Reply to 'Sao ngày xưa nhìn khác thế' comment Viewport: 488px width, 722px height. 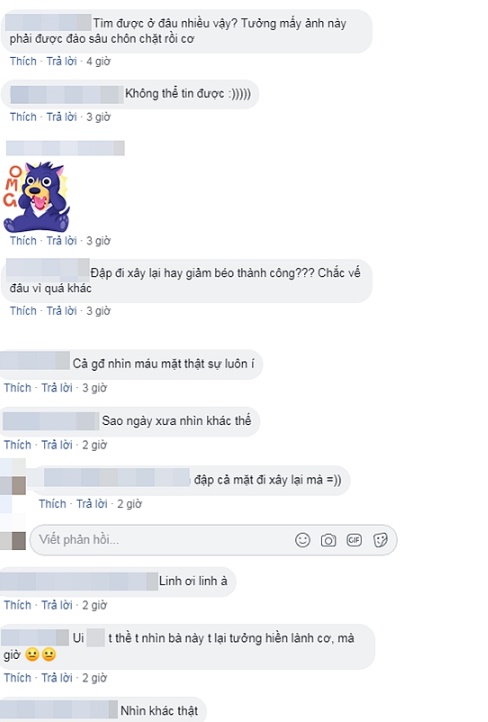[57, 445]
